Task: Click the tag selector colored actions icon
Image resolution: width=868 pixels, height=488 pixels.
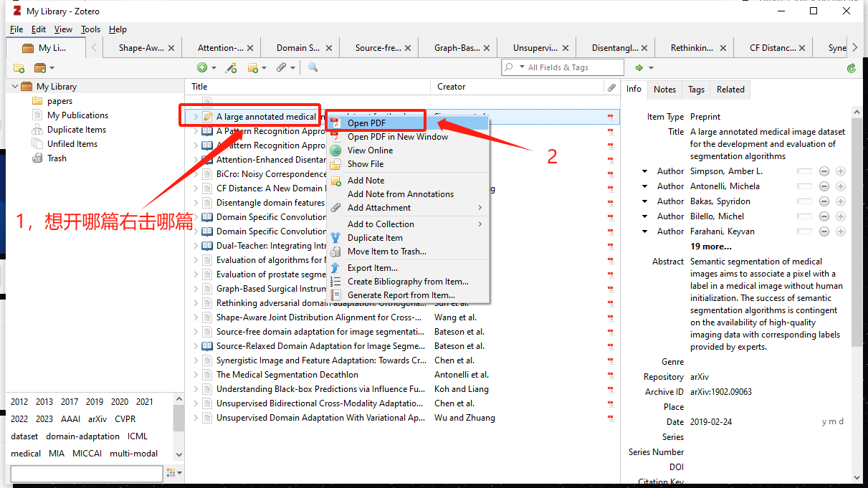Action: [174, 473]
